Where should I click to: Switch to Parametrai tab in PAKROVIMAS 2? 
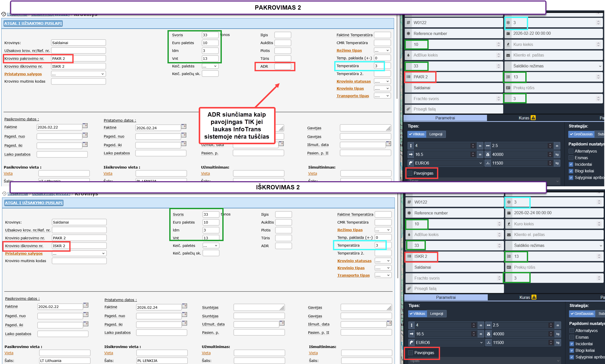coord(445,118)
